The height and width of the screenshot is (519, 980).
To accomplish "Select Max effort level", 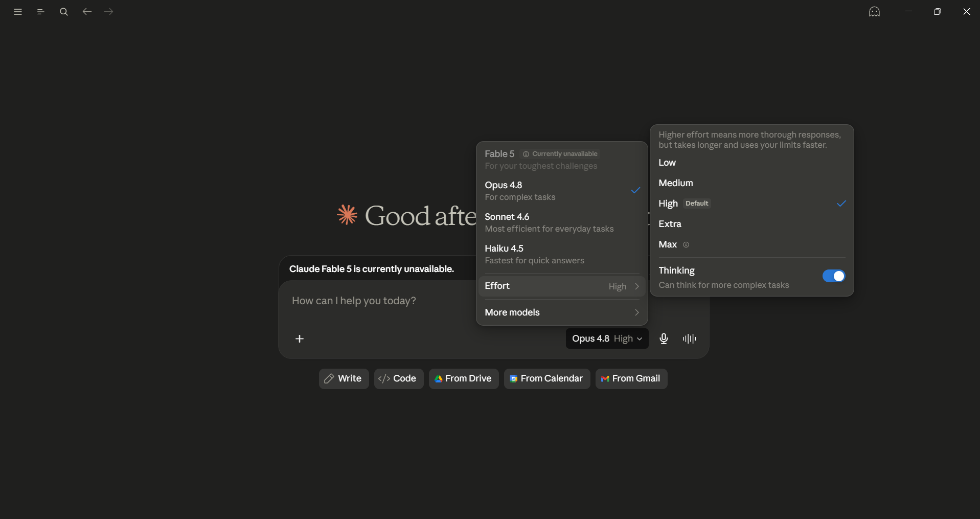I will [x=751, y=244].
